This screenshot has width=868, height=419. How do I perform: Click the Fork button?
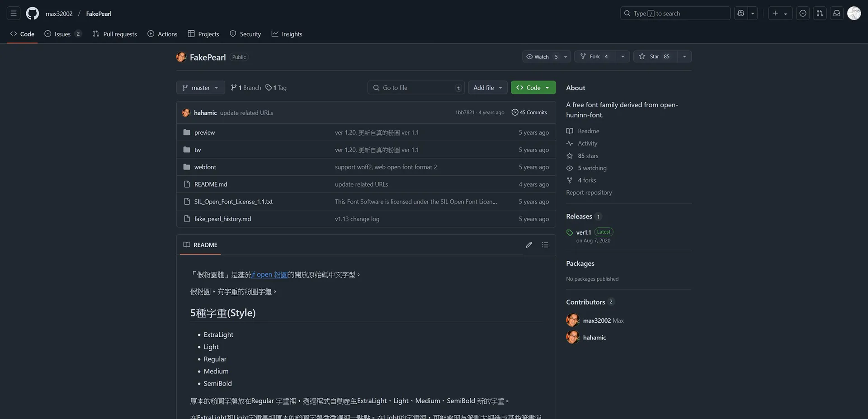595,56
